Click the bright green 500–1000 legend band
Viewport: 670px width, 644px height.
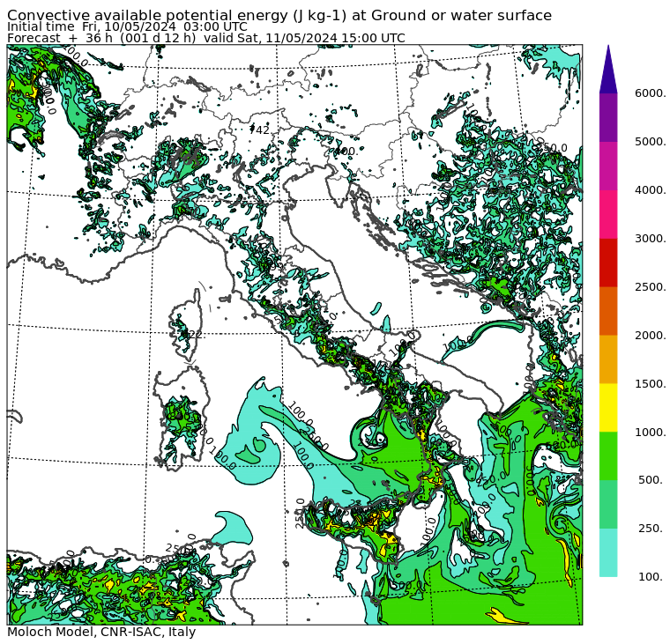608,456
